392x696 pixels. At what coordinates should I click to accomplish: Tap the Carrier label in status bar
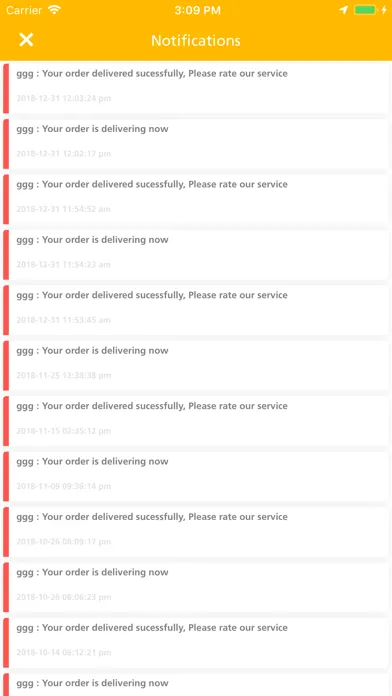[x=25, y=10]
